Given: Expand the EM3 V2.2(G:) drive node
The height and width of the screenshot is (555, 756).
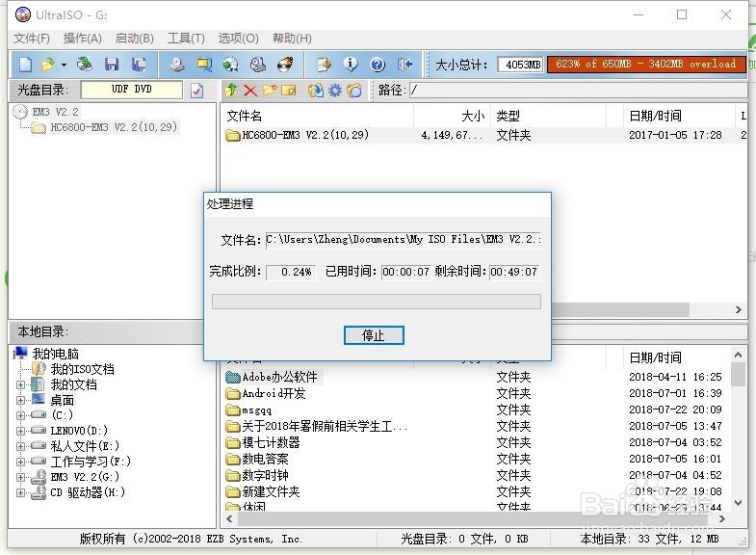Looking at the screenshot, I should coord(20,477).
